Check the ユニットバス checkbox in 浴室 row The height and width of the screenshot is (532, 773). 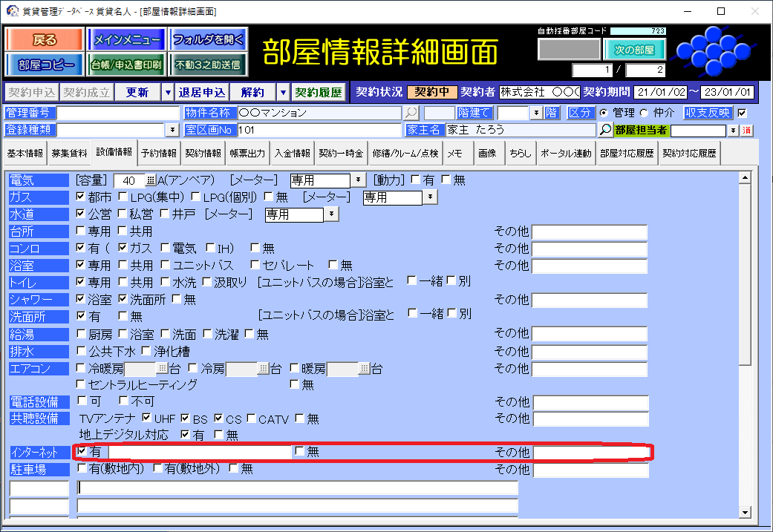click(166, 266)
